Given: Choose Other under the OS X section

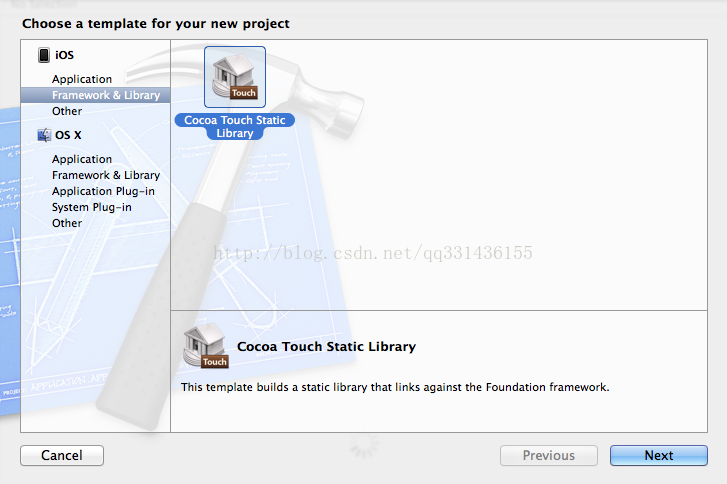Looking at the screenshot, I should pyautogui.click(x=67, y=223).
